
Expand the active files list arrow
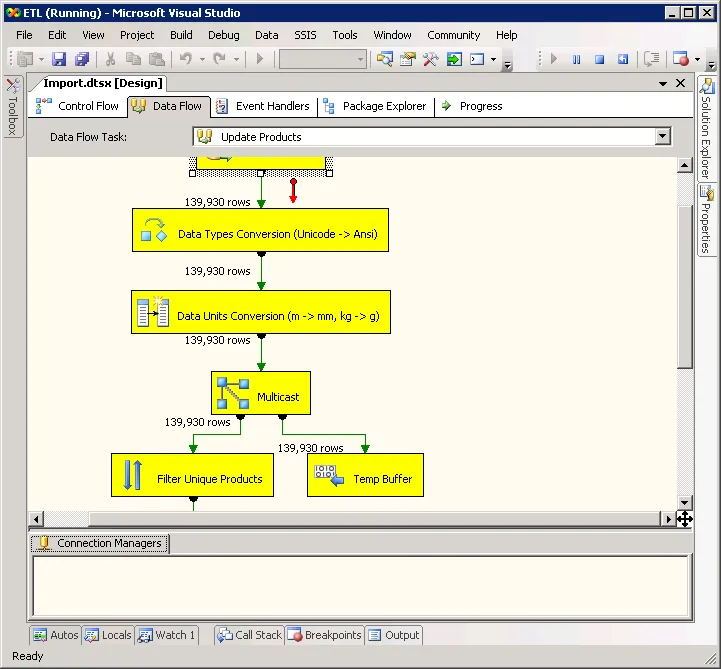tap(663, 84)
